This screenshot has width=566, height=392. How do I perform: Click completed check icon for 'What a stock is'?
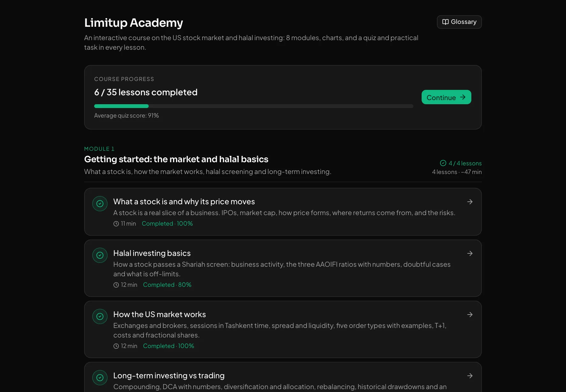[x=100, y=204]
